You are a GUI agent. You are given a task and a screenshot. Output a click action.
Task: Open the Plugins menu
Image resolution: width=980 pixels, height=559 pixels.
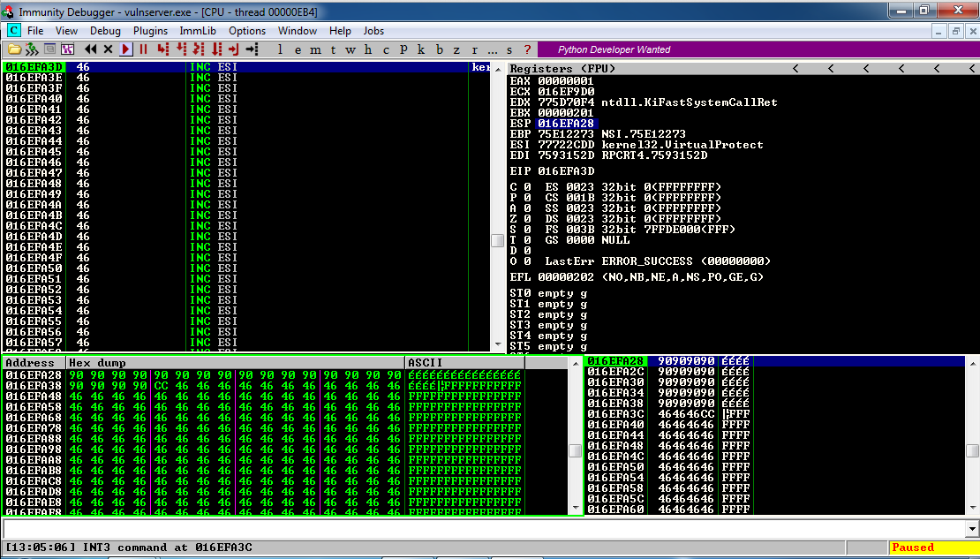click(x=150, y=31)
